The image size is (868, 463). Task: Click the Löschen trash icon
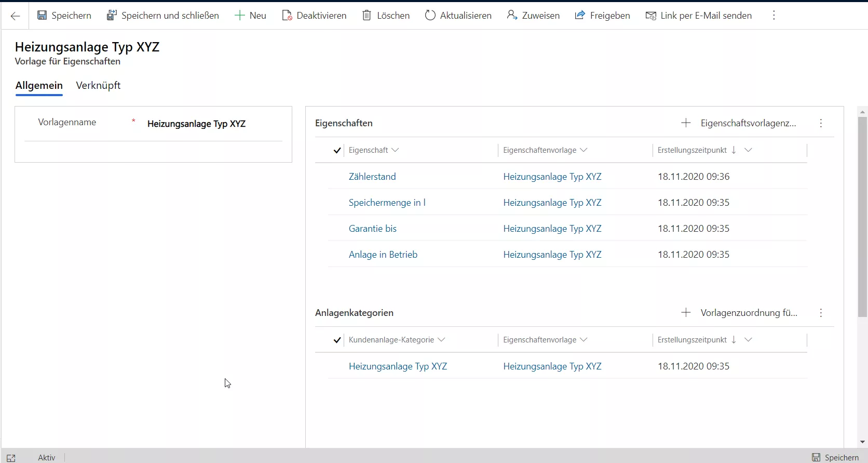coord(367,16)
